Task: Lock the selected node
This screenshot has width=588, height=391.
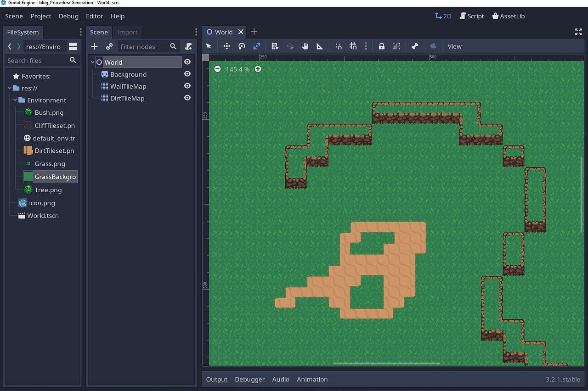Action: [381, 46]
